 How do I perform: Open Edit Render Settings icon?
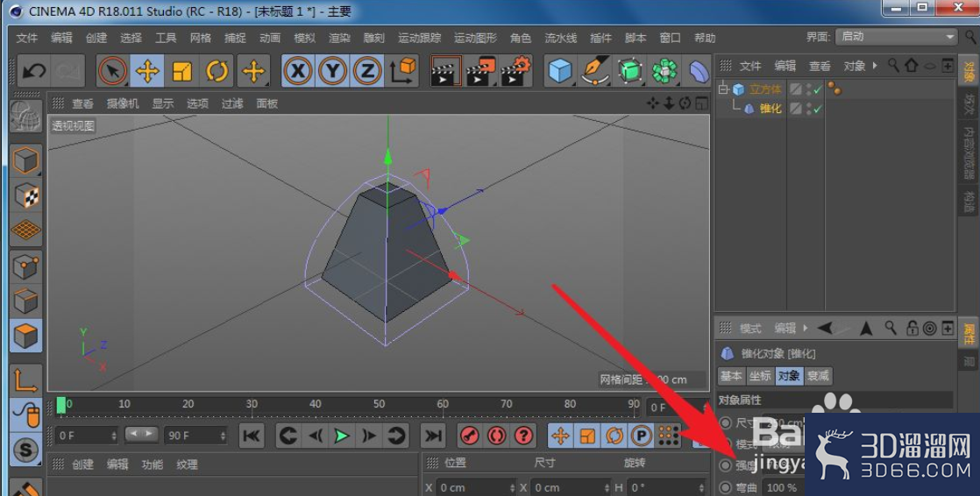[515, 71]
